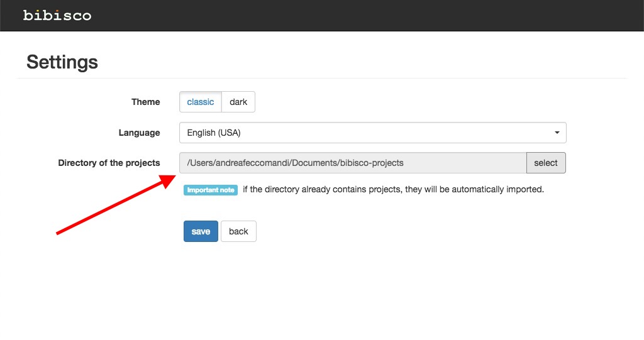Expand the caret arrow of Language selector

(x=557, y=133)
